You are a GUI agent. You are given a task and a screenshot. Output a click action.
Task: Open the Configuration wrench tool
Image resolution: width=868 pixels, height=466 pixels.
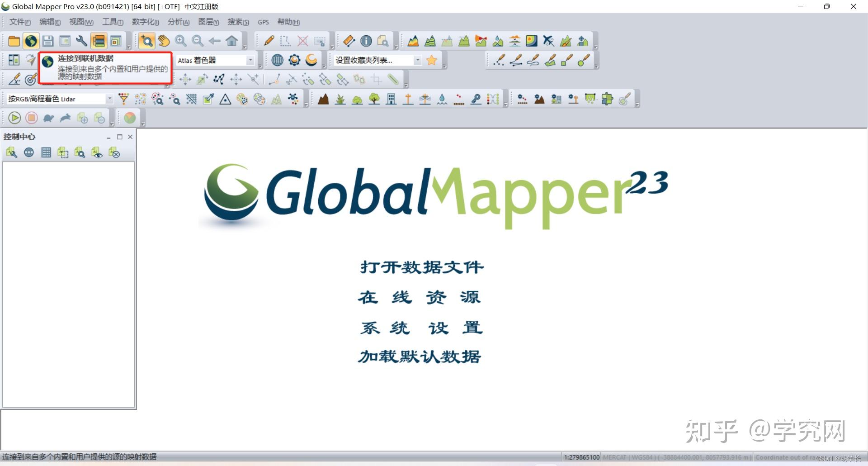82,41
